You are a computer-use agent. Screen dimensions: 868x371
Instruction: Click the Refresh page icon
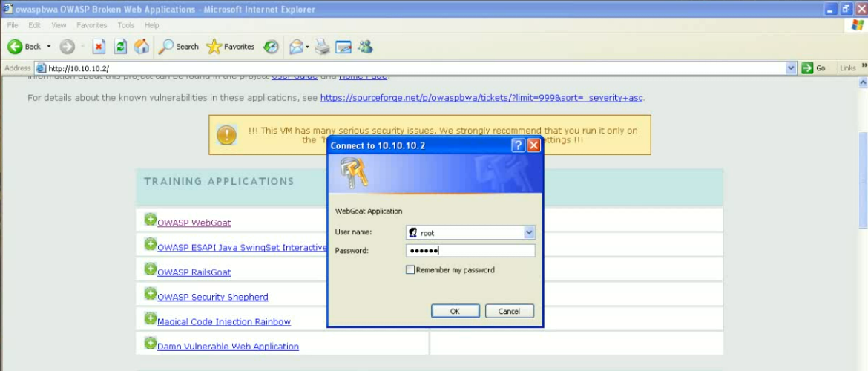point(120,47)
